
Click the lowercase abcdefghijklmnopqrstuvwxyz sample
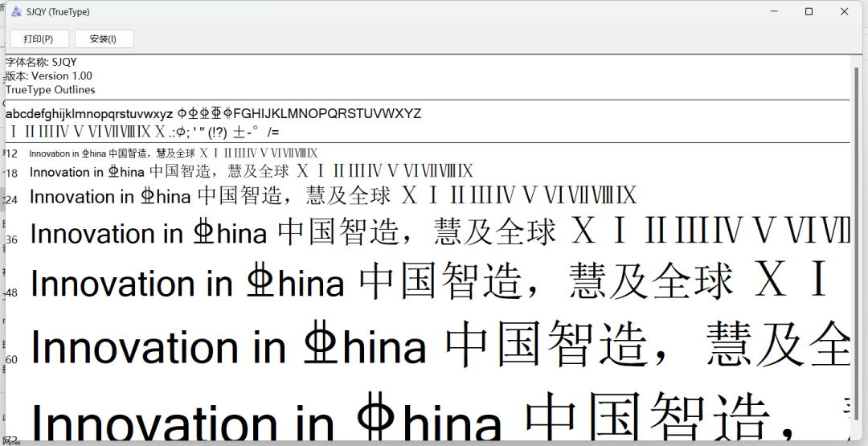point(89,114)
